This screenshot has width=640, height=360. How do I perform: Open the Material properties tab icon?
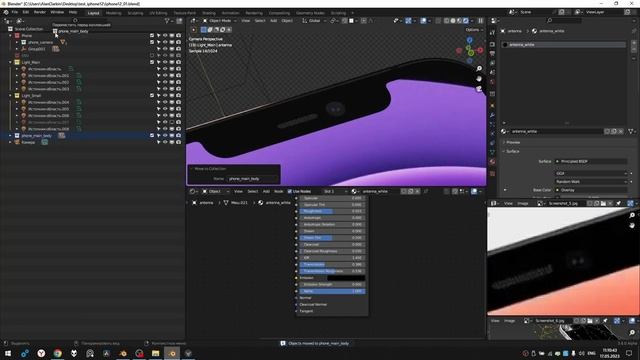point(492,162)
